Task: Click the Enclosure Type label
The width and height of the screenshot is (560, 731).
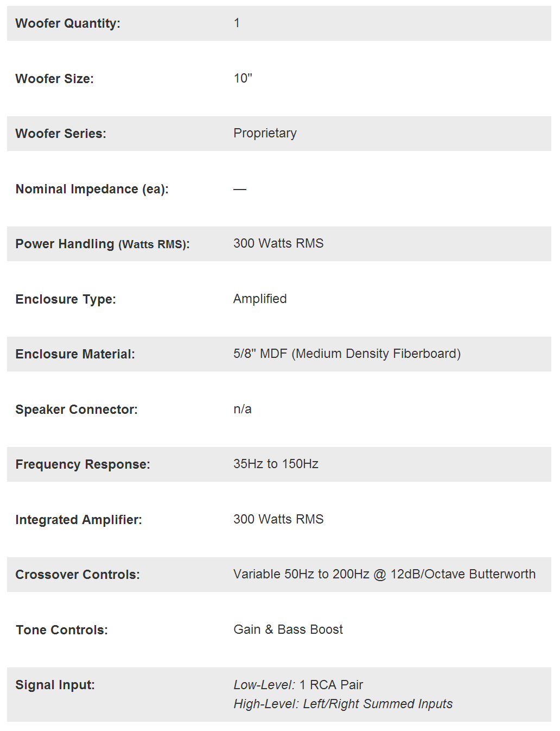Action: pos(66,299)
